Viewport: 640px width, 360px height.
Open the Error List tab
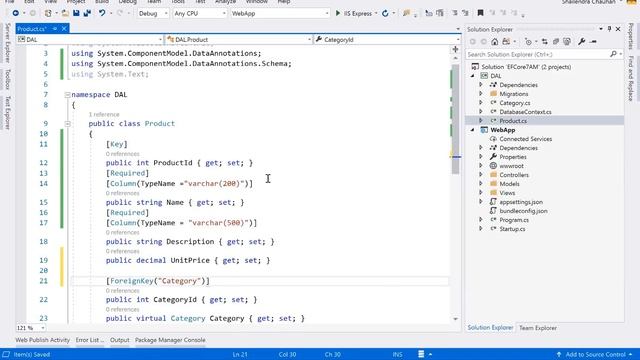point(89,340)
